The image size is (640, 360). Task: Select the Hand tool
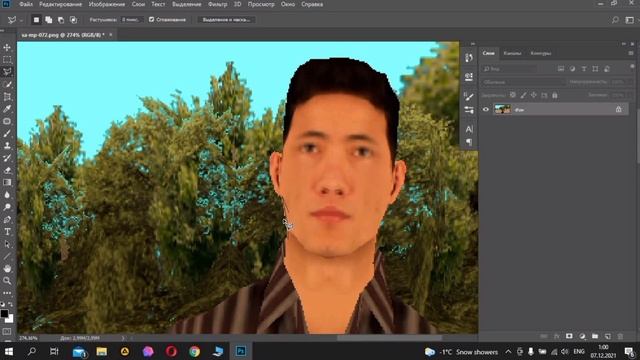[7, 269]
